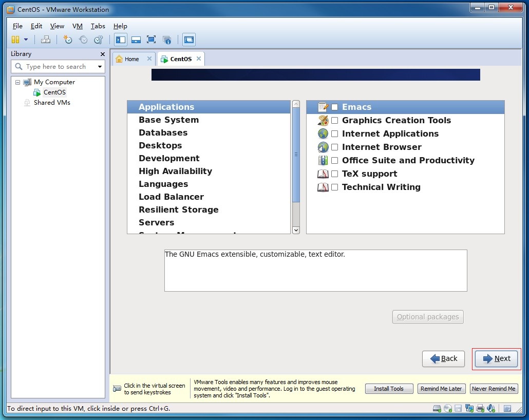Screen dimensions: 529x420
Task: Open the snapshot manager icon
Action: point(99,40)
